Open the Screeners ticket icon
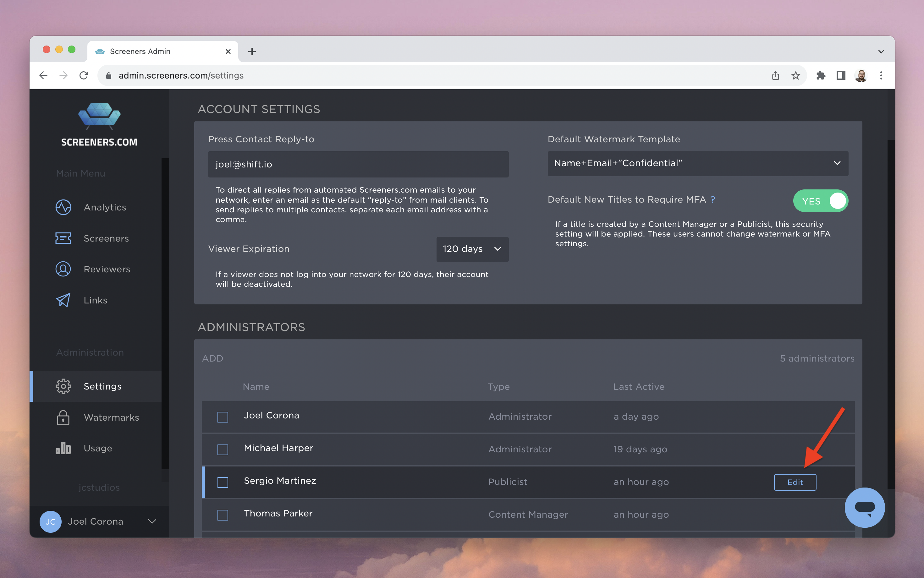Screen dimensions: 924x578 [x=63, y=238]
